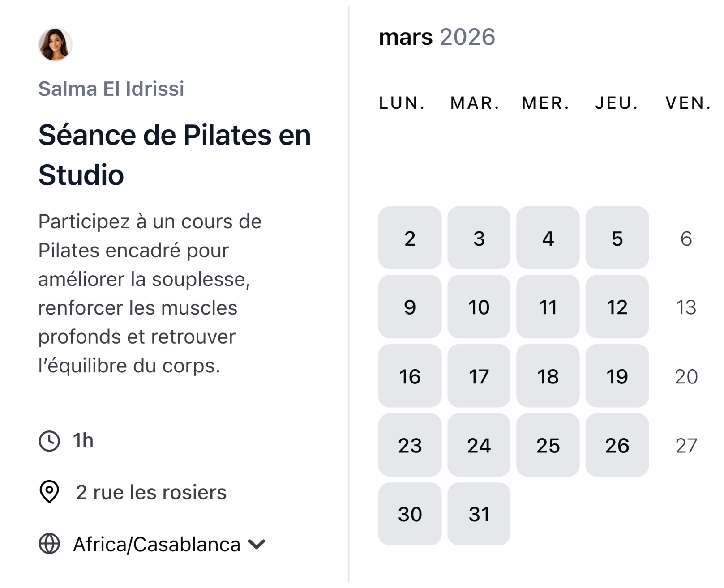This screenshot has width=724, height=588.
Task: Click Salma El Idrissi's profile photo
Action: click(x=55, y=44)
